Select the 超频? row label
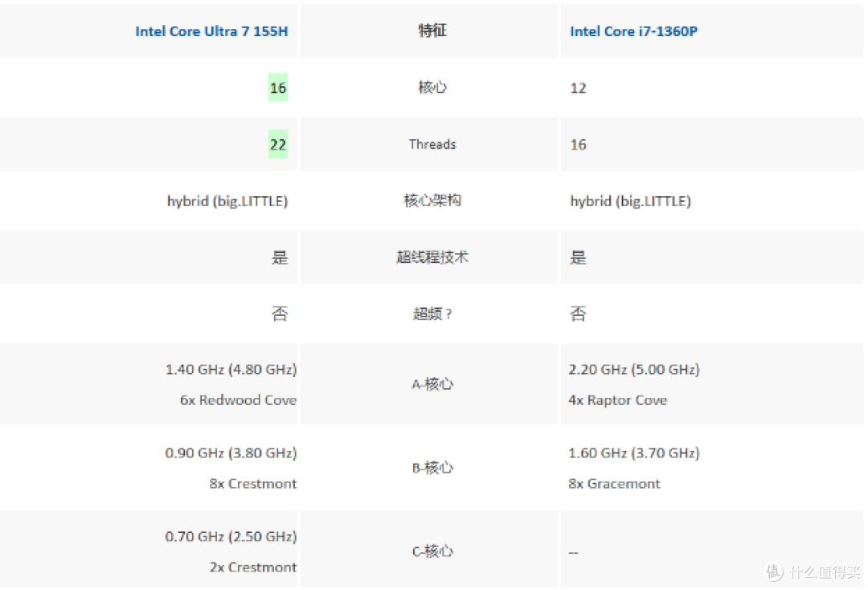 coord(432,313)
